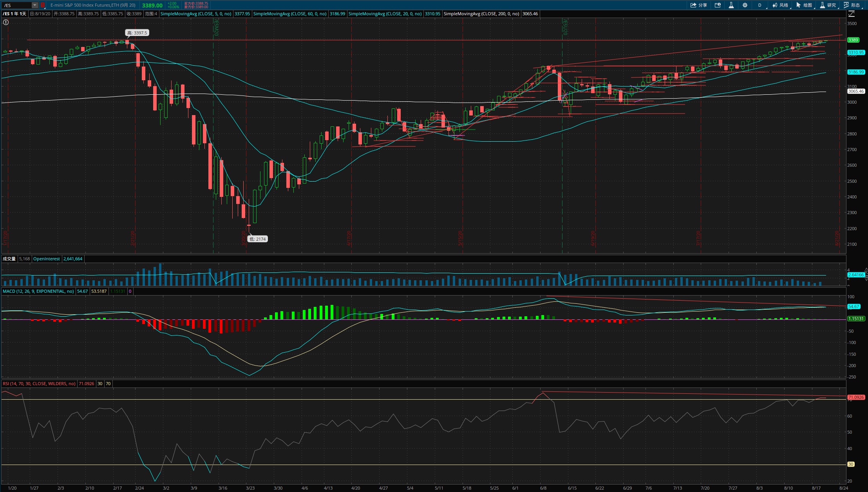Open the 绘图 (Drawings) tool dropdown
This screenshot has height=492, width=868.
click(804, 5)
